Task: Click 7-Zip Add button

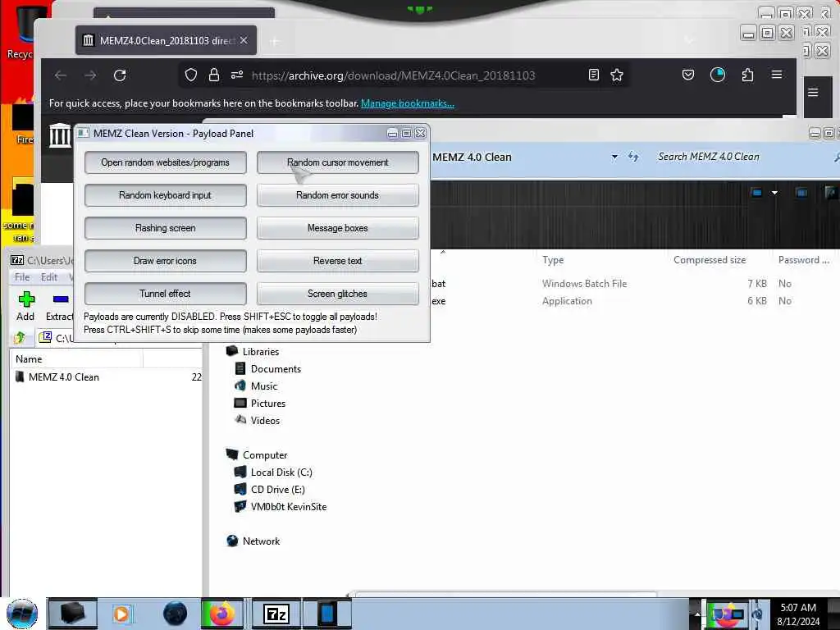Action: [x=25, y=307]
